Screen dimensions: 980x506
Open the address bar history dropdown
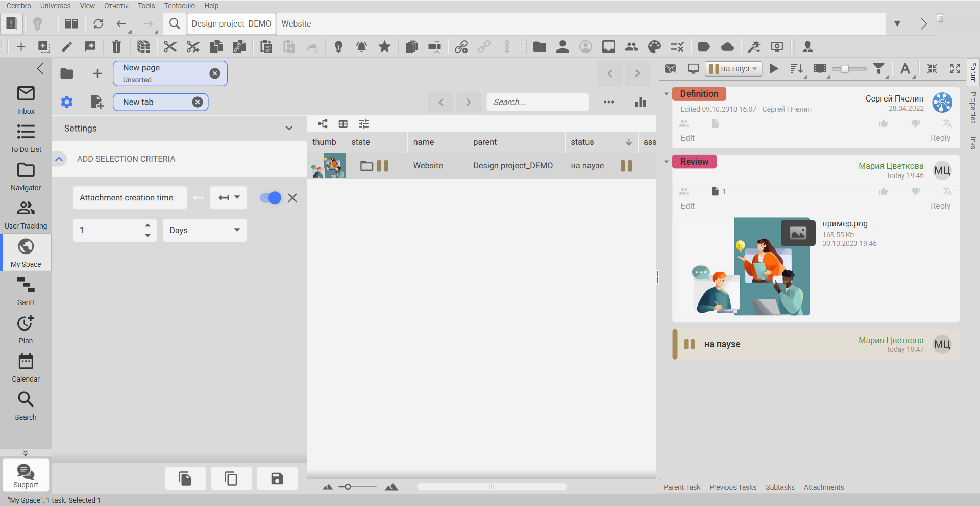897,23
